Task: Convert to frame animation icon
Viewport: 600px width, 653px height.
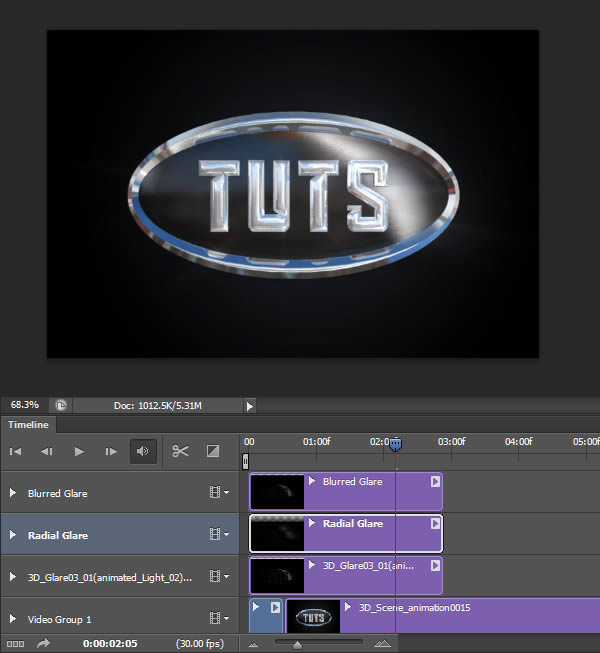Action: click(15, 644)
